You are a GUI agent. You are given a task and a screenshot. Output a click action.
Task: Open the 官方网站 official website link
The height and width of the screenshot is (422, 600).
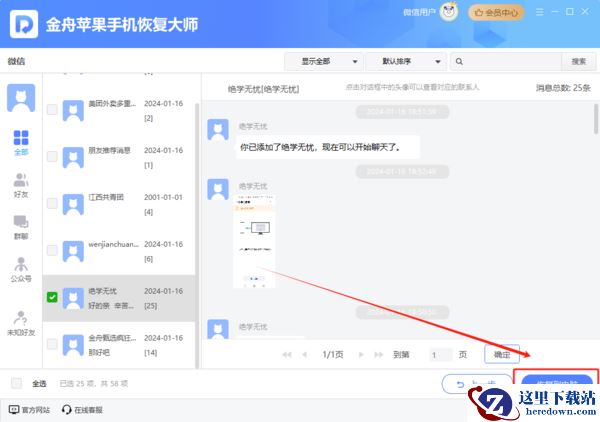click(x=29, y=410)
